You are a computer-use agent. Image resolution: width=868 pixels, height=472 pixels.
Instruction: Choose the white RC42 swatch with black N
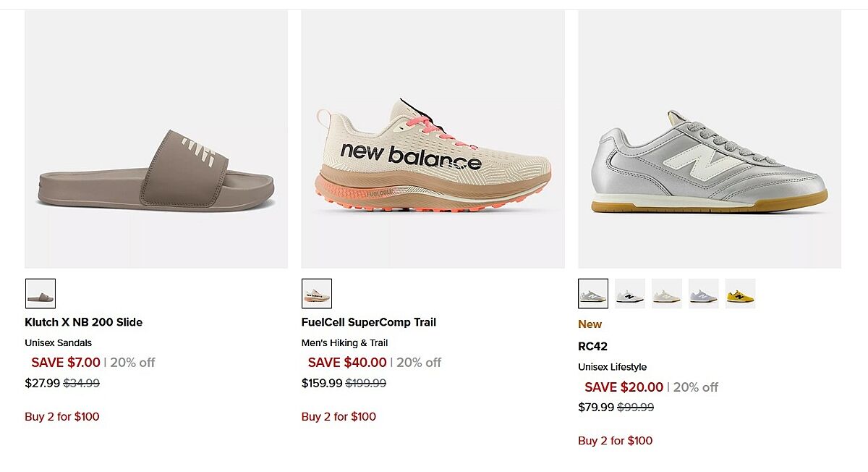pos(630,294)
